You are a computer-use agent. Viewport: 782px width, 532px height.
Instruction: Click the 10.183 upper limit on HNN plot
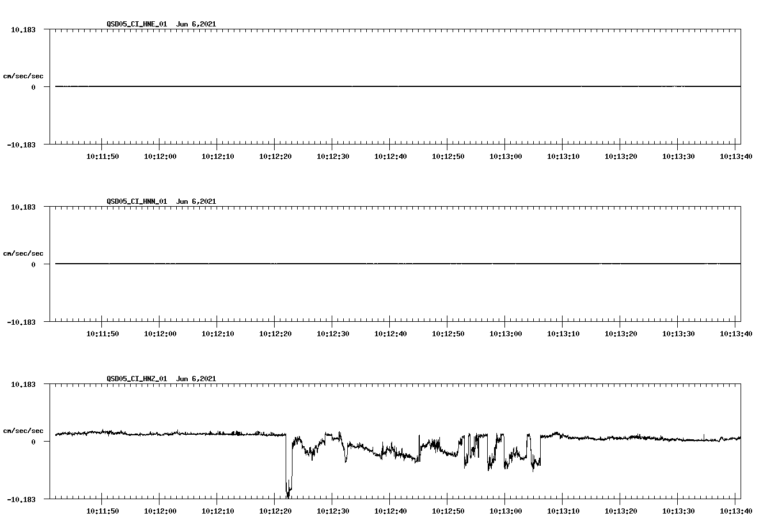tap(23, 207)
